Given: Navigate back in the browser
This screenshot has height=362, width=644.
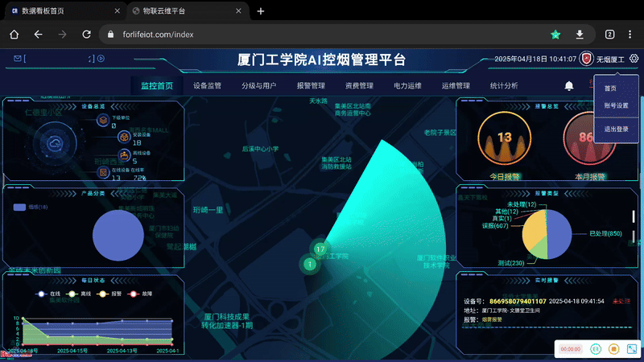Looking at the screenshot, I should 38,35.
